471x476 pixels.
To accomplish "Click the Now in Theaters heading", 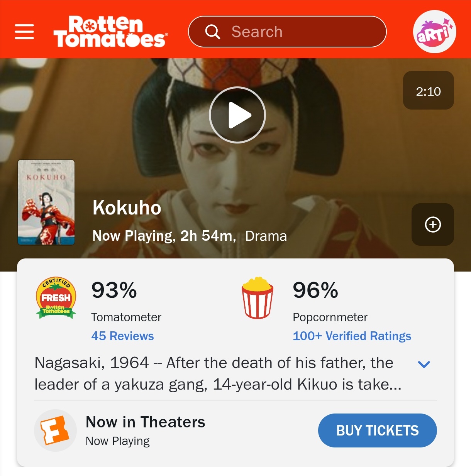I will click(146, 422).
